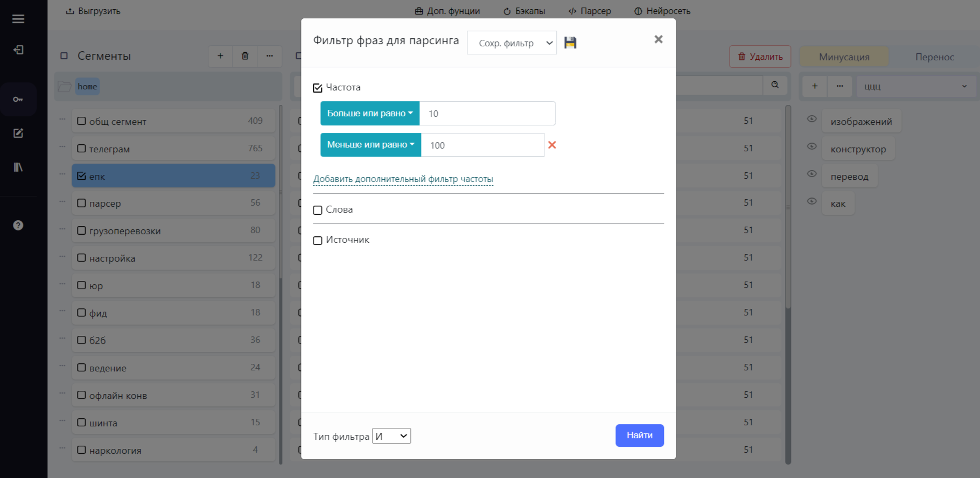Open ellipsis menu next to ццц dropdown
The image size is (980, 478).
tap(839, 86)
